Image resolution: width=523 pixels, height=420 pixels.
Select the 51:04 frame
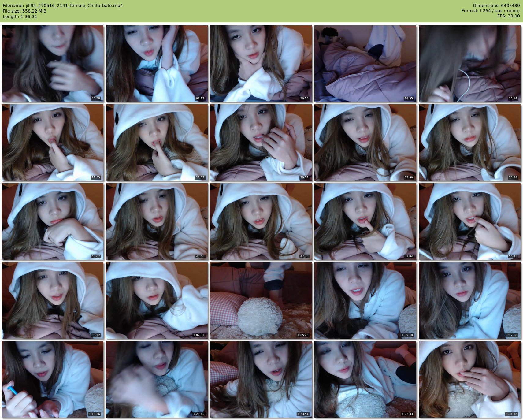coord(365,221)
